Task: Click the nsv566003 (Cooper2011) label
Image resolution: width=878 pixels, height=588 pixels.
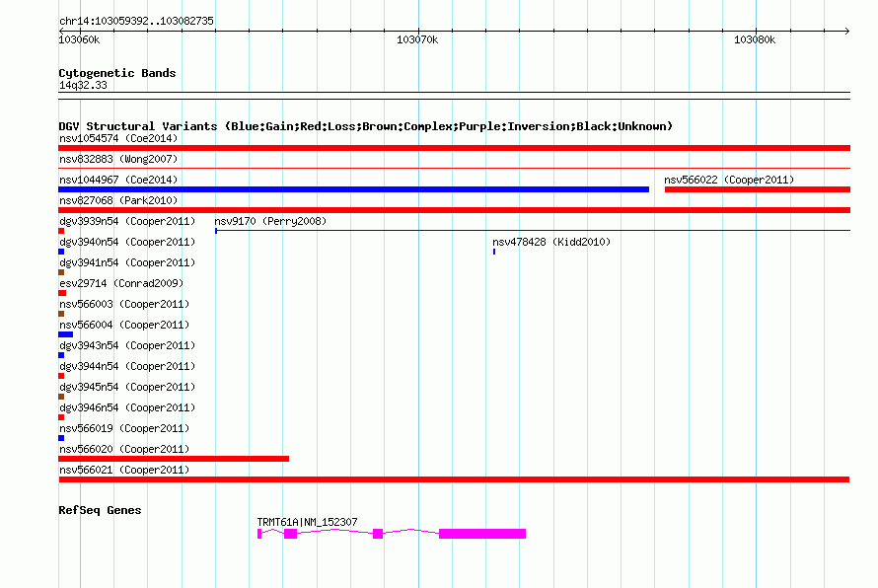Action: pos(124,304)
